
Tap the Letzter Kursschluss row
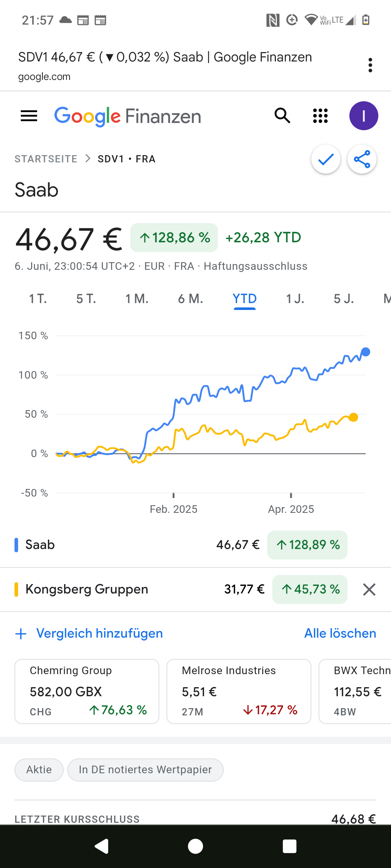coord(195,819)
